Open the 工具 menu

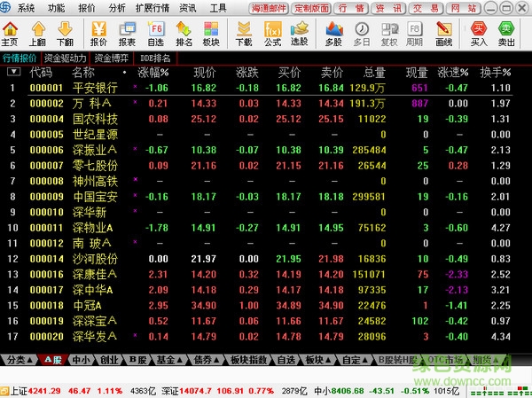(x=218, y=8)
